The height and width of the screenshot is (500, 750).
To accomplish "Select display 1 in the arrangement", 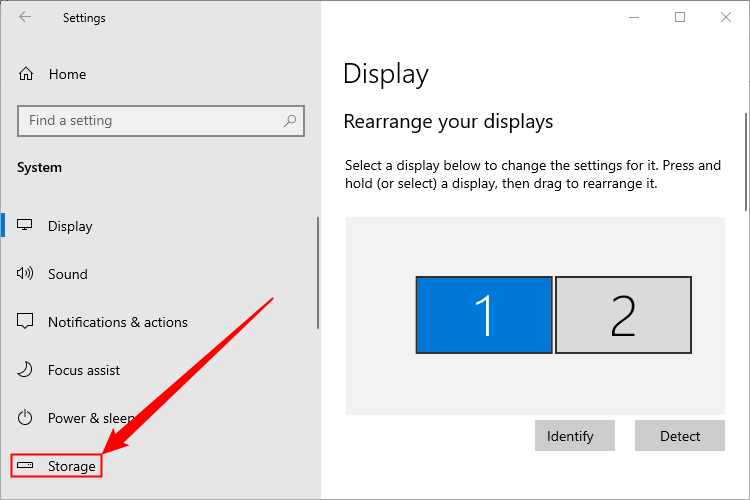I will [484, 315].
